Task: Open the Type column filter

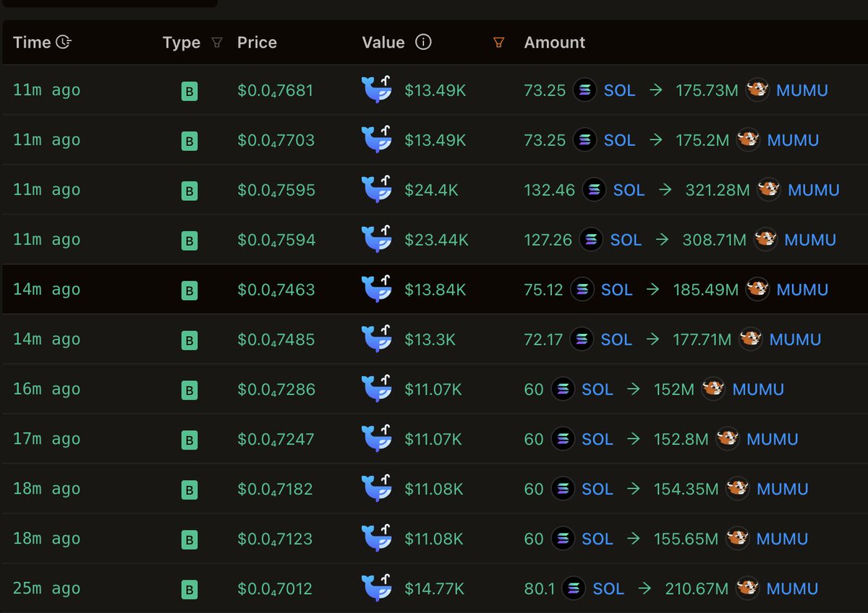Action: [x=217, y=43]
